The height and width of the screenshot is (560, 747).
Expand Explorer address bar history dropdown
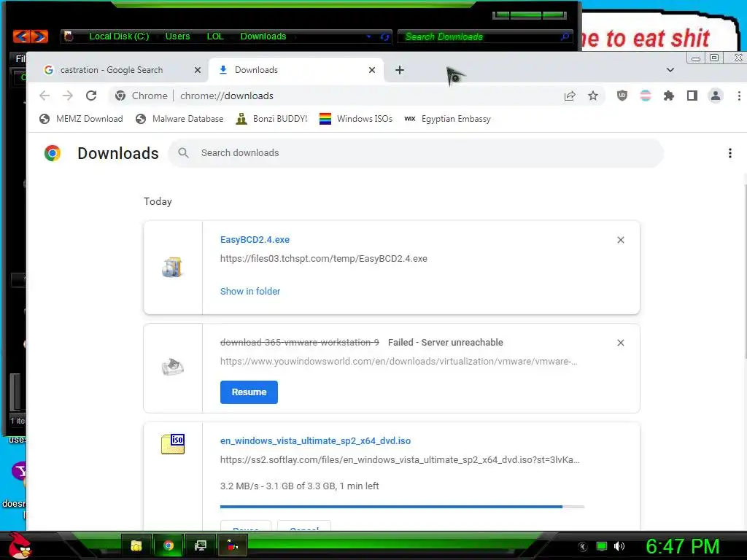point(368,36)
